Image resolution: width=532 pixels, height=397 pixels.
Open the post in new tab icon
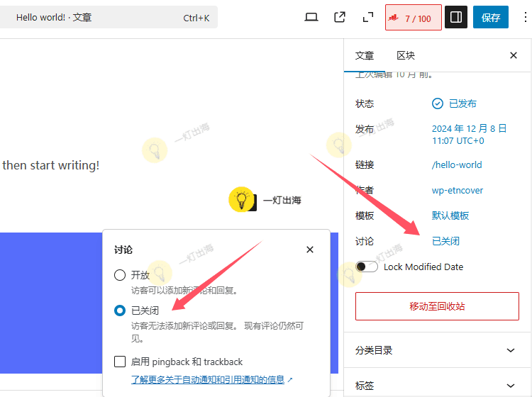pyautogui.click(x=340, y=18)
